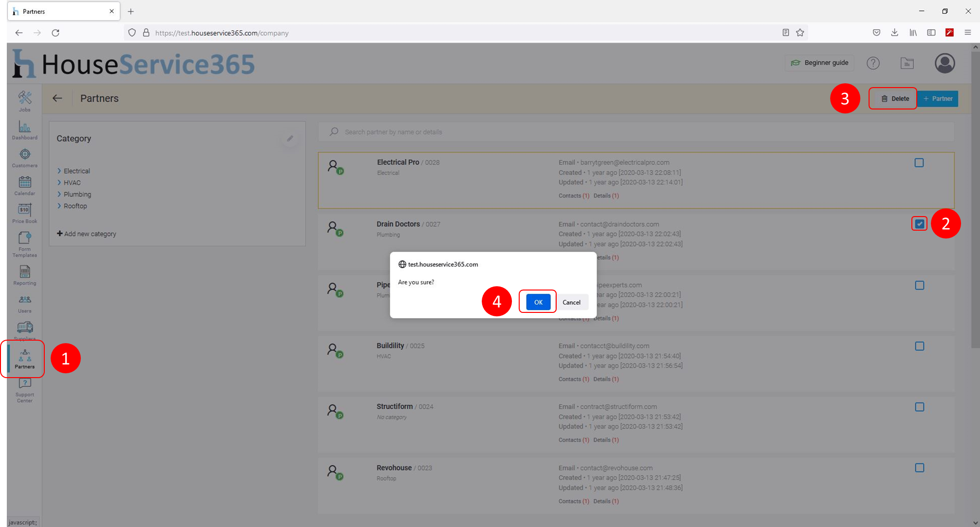Click the Delete button
The image size is (980, 527).
pyautogui.click(x=894, y=99)
